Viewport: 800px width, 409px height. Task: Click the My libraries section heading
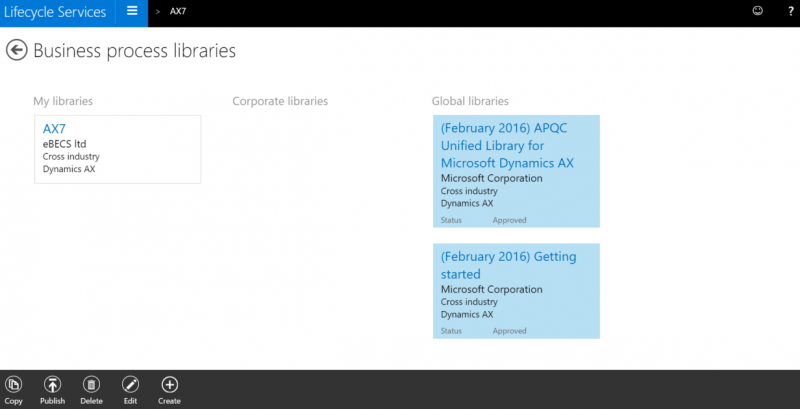(63, 101)
